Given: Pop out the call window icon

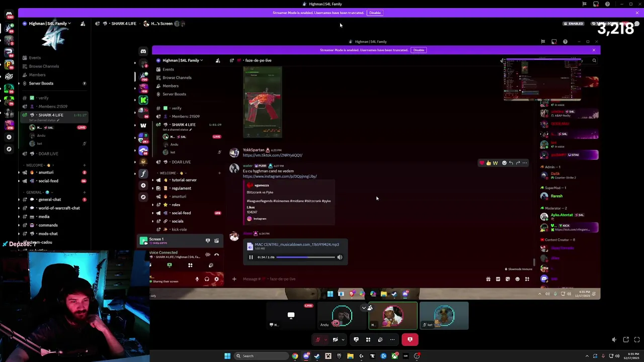Looking at the screenshot, I should pyautogui.click(x=626, y=340).
